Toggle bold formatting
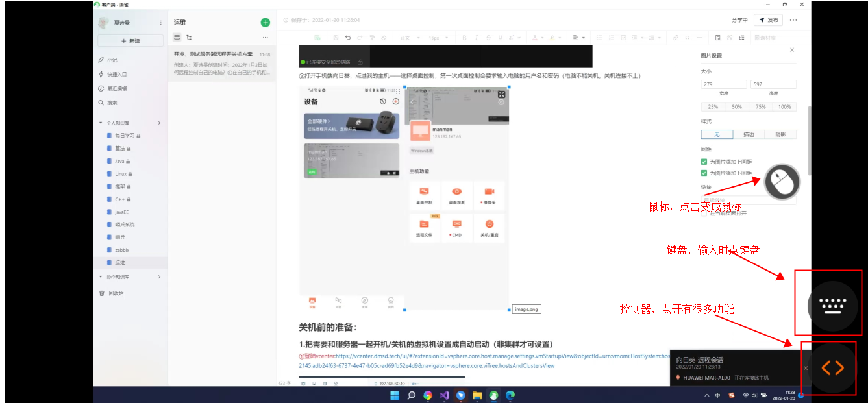Viewport: 868px width, 403px height. point(464,38)
